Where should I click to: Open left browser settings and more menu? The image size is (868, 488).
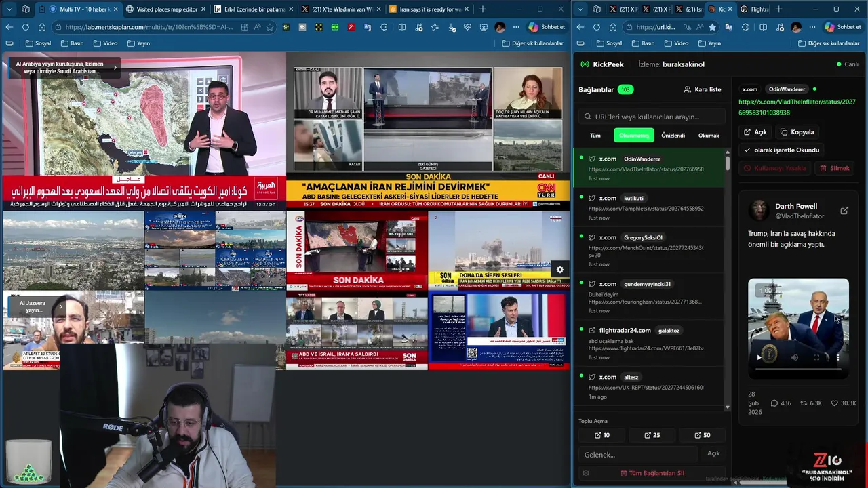[x=516, y=27]
